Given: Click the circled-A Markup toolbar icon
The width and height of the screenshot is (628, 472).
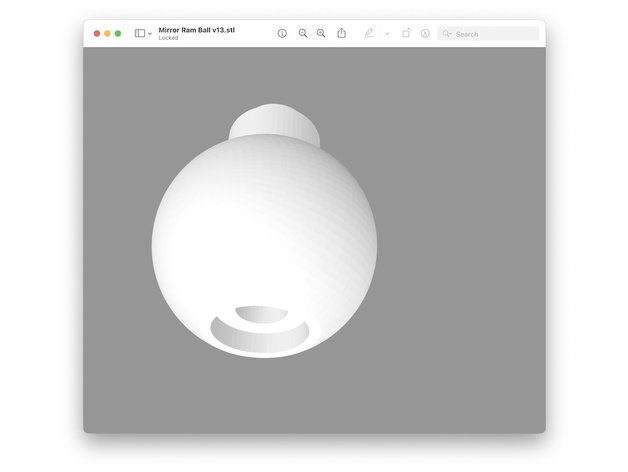Looking at the screenshot, I should coord(425,34).
